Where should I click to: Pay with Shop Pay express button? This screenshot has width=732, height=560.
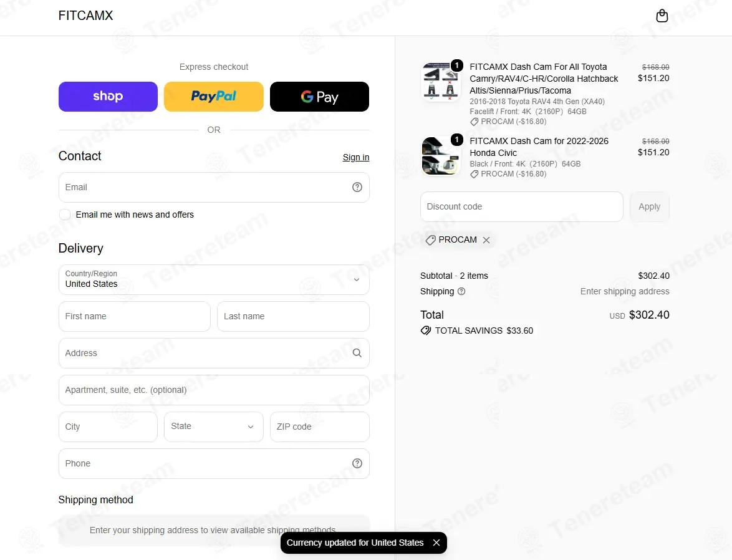click(108, 97)
